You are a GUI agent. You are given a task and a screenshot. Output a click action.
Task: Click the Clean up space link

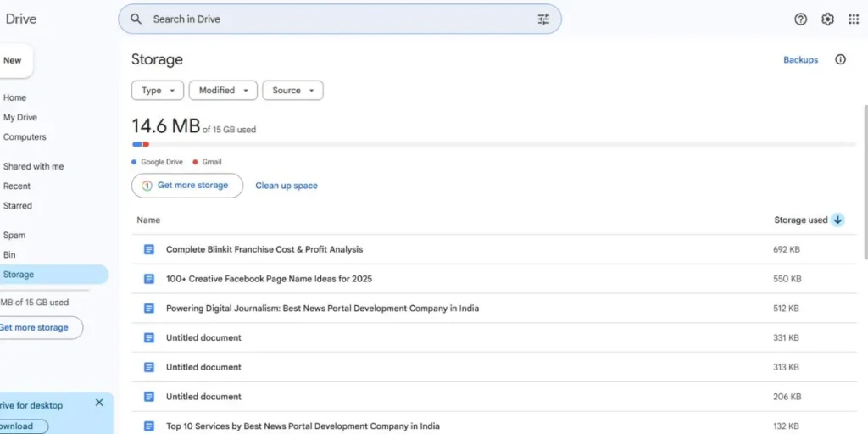287,186
